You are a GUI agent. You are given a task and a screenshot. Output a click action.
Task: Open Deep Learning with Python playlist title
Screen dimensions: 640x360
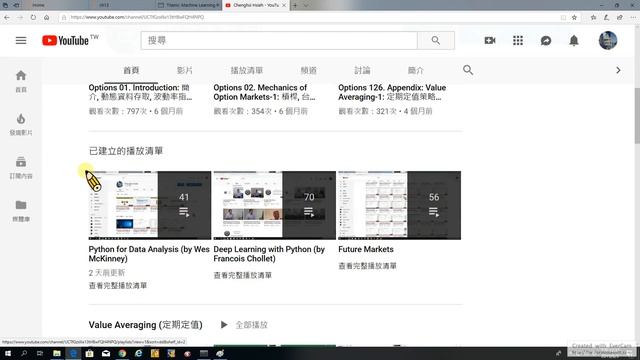pos(269,254)
